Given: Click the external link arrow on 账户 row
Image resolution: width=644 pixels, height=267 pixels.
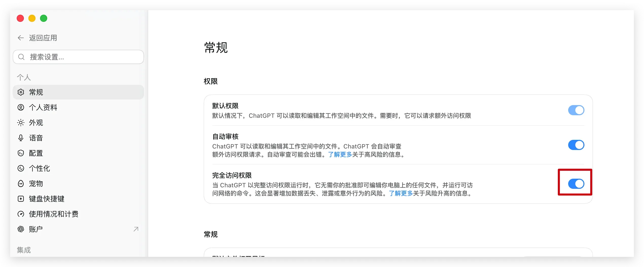Looking at the screenshot, I should click(136, 229).
